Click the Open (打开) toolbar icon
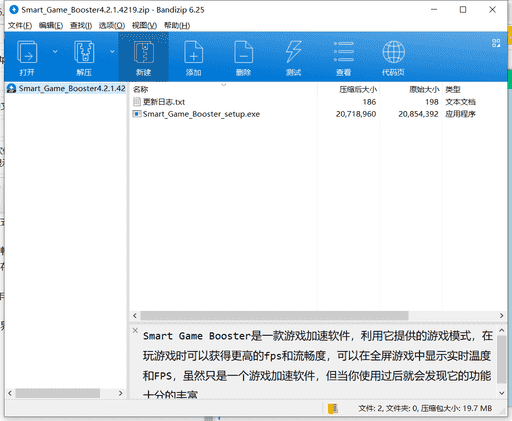The height and width of the screenshot is (421, 512). point(27,52)
